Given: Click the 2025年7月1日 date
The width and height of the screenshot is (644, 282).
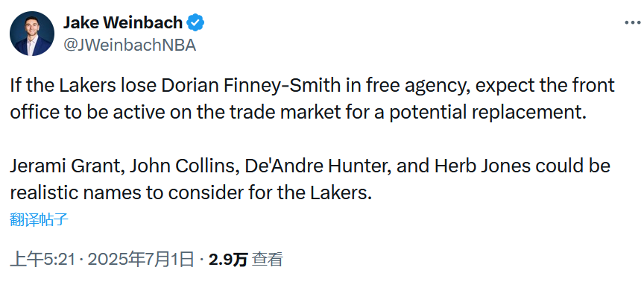Looking at the screenshot, I should coord(140,260).
